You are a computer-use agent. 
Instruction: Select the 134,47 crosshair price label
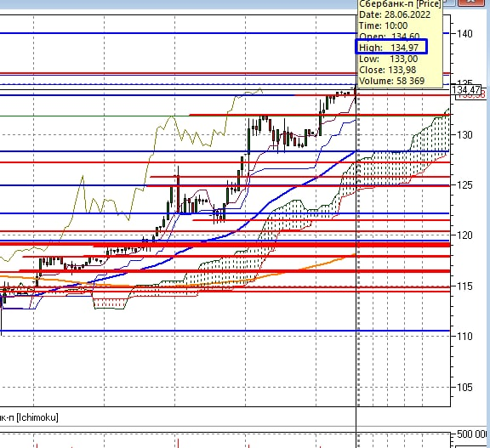[x=465, y=90]
